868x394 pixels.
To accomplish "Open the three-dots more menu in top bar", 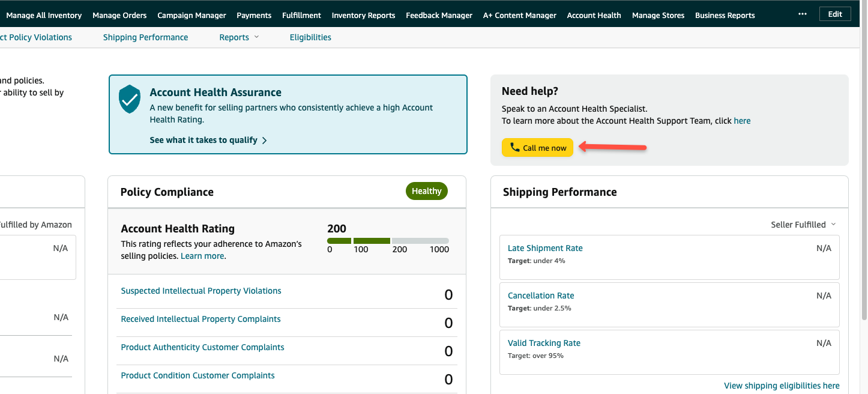I will pos(803,14).
